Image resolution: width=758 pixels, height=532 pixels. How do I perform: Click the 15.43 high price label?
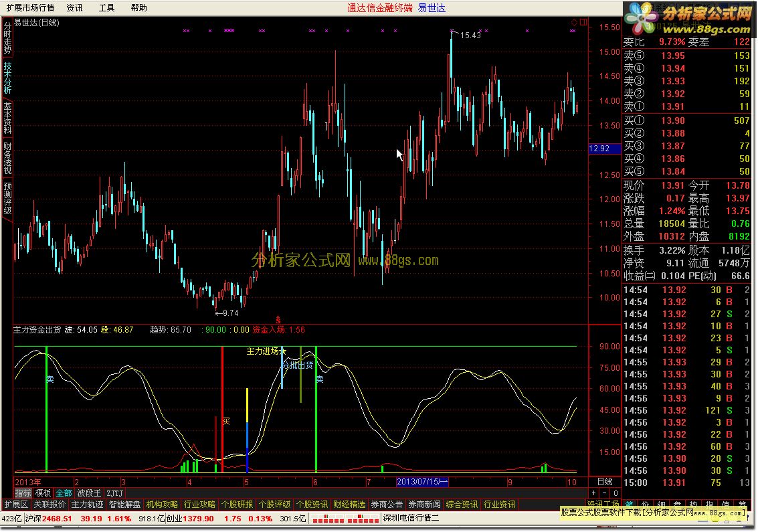(x=470, y=35)
